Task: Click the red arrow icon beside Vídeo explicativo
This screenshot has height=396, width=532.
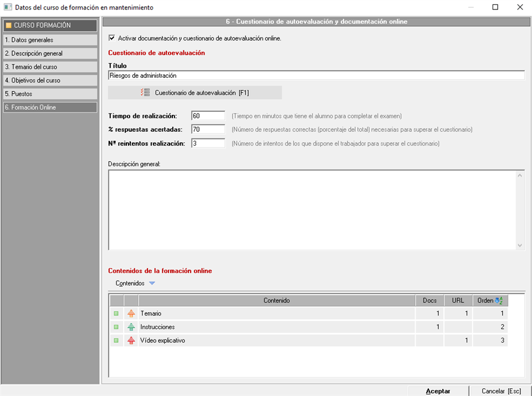Action: pyautogui.click(x=131, y=341)
